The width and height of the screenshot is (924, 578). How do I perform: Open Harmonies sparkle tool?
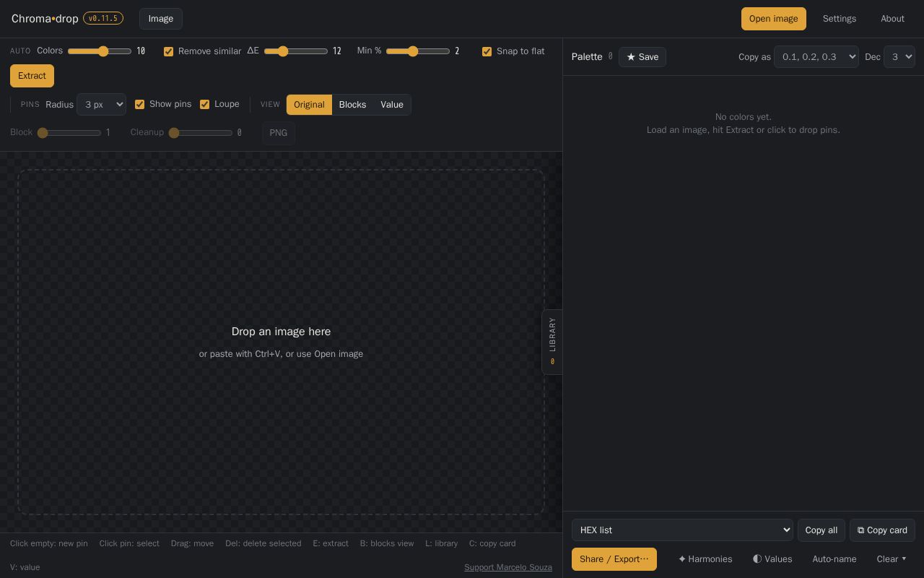point(705,559)
